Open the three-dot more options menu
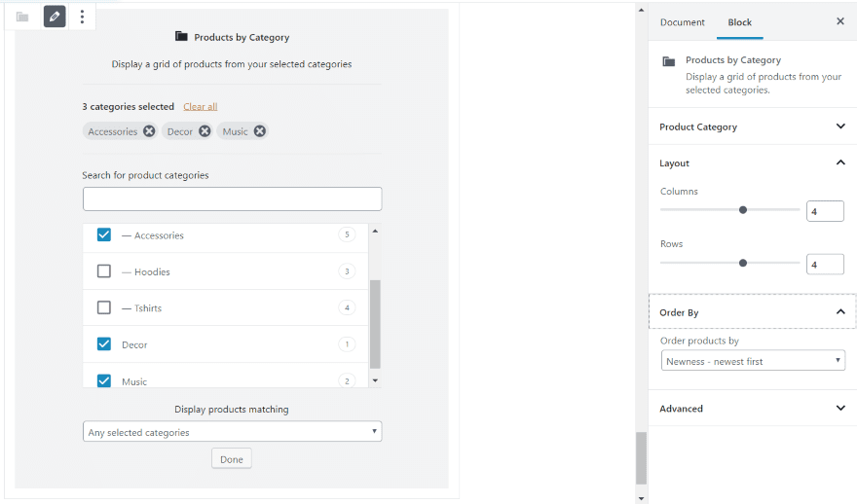 pos(82,17)
